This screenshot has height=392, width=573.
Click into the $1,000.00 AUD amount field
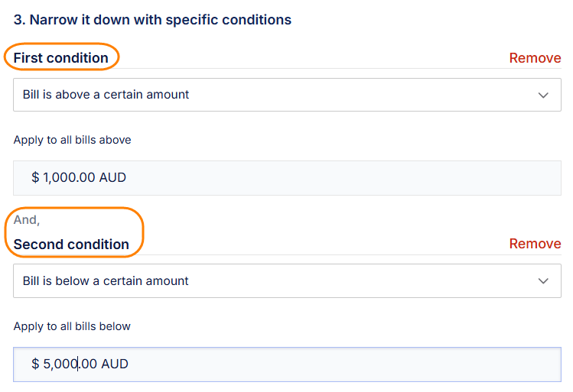pyautogui.click(x=287, y=178)
